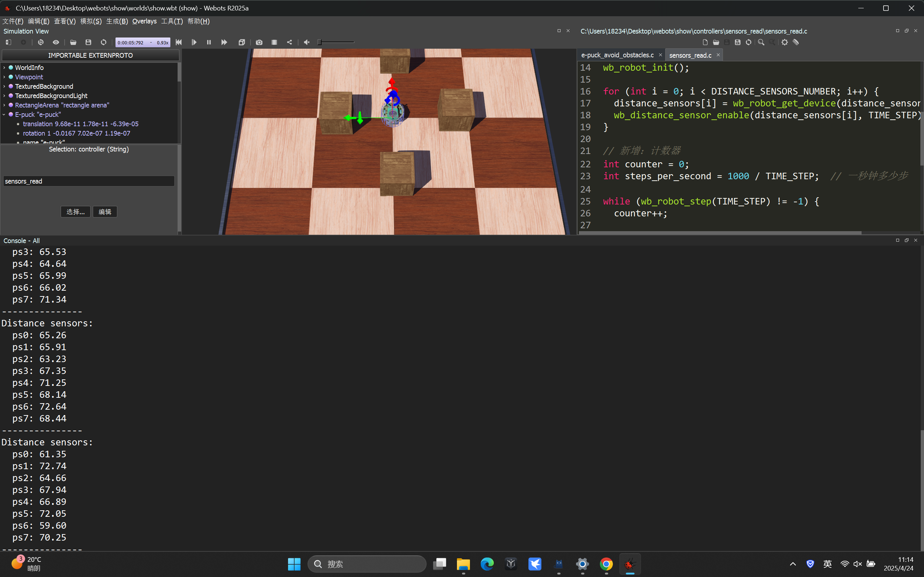This screenshot has height=577, width=924.
Task: Toggle rendering with the cube icon
Action: (242, 42)
